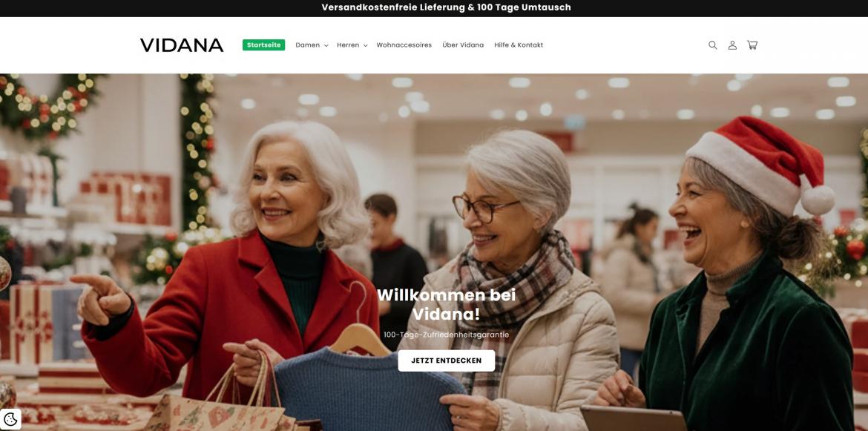Open cookie preferences icon in corner
The height and width of the screenshot is (431, 868).
tap(10, 419)
